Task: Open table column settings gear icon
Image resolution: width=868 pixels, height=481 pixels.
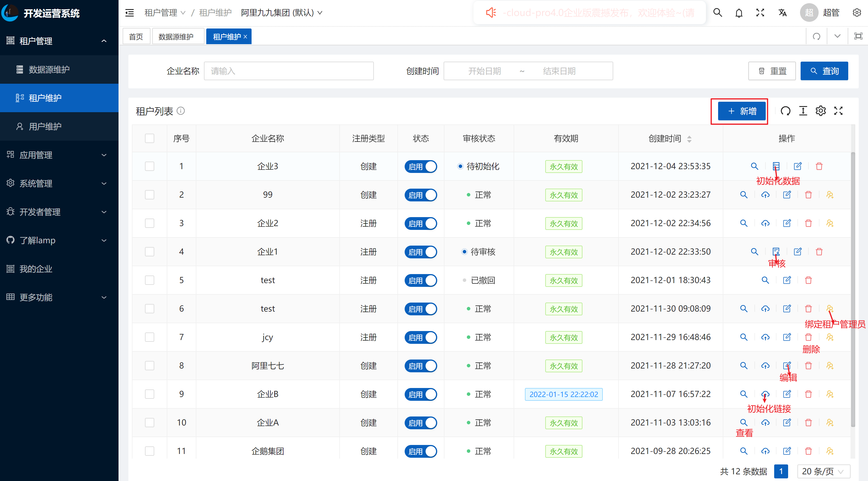Action: [x=820, y=110]
